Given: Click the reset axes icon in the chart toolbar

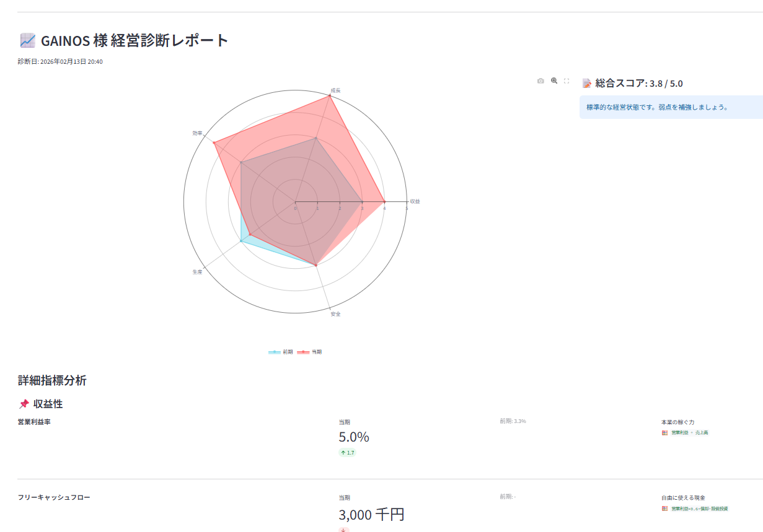Looking at the screenshot, I should [x=566, y=81].
